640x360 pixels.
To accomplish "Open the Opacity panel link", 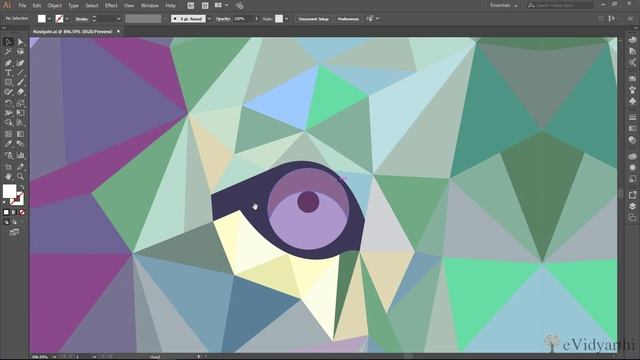I will pyautogui.click(x=223, y=19).
